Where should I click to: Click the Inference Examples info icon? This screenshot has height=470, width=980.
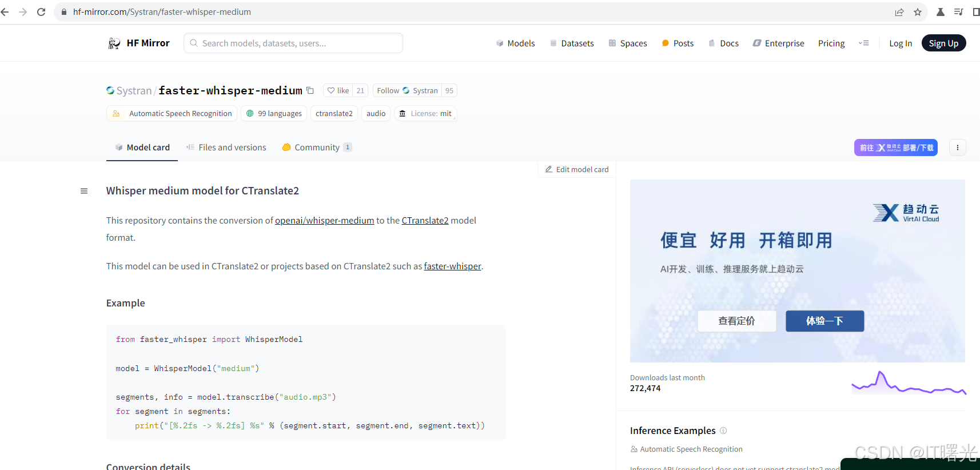point(723,431)
